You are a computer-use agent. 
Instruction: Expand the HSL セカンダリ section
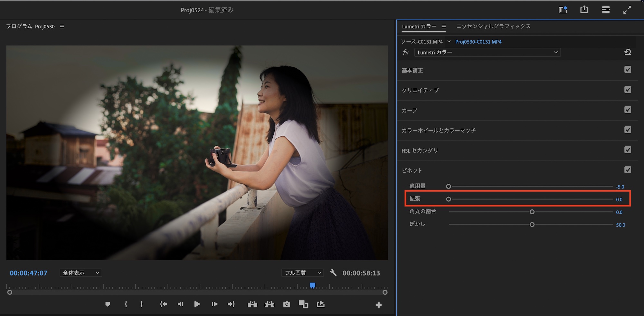click(x=420, y=151)
